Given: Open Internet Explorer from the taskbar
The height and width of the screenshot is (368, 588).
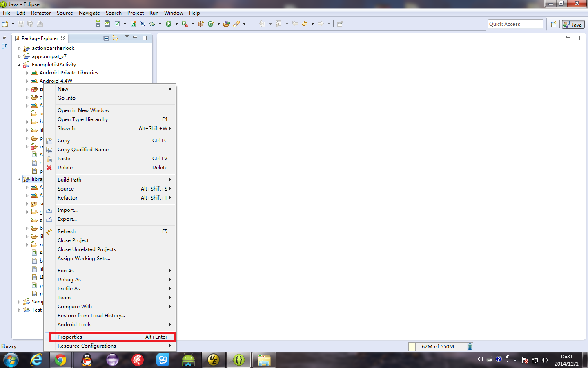Looking at the screenshot, I should click(x=37, y=360).
